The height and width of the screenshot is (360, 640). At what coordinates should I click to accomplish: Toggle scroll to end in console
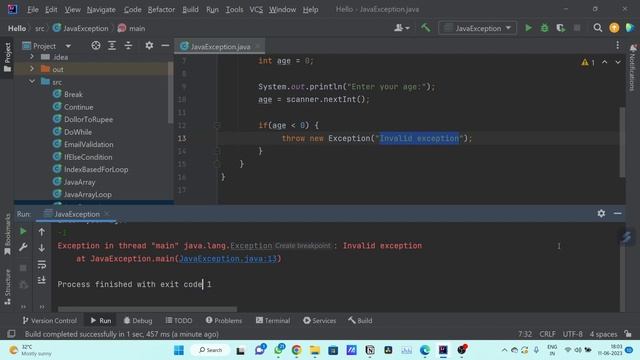42,280
